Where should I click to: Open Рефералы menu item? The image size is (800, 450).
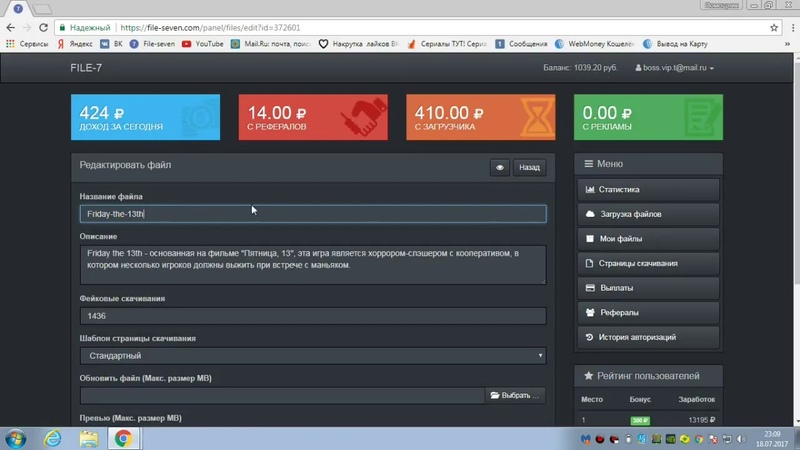pyautogui.click(x=648, y=312)
